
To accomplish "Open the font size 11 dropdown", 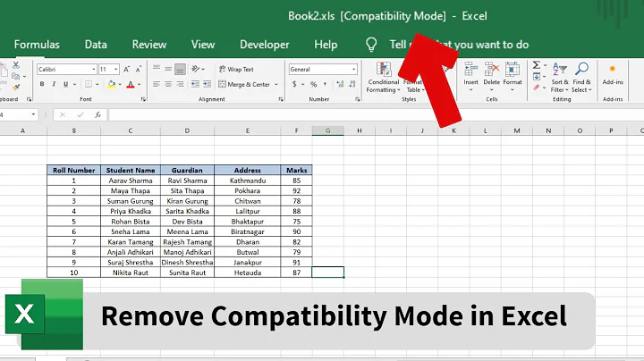I will [x=115, y=70].
